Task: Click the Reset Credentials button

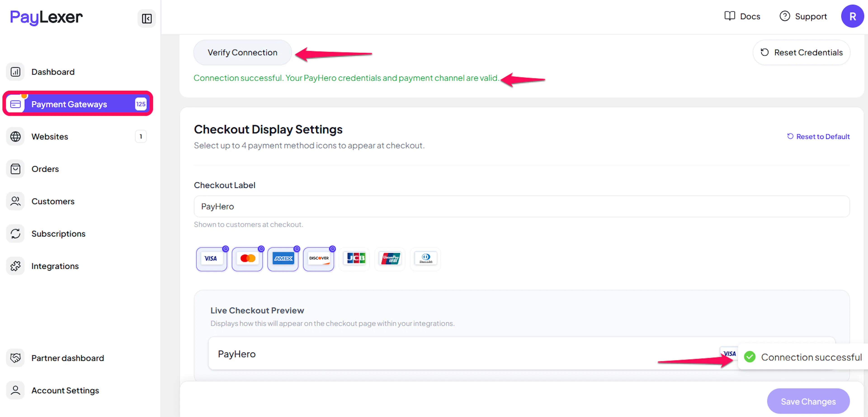Action: click(801, 52)
